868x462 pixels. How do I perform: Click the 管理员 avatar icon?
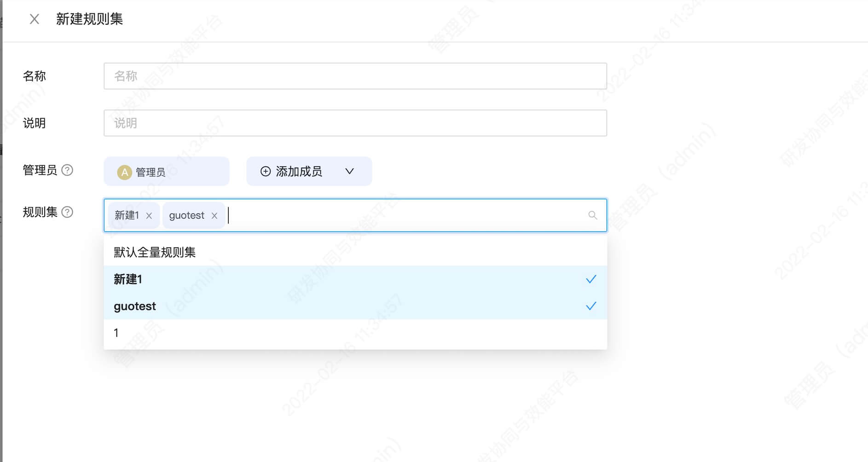124,172
